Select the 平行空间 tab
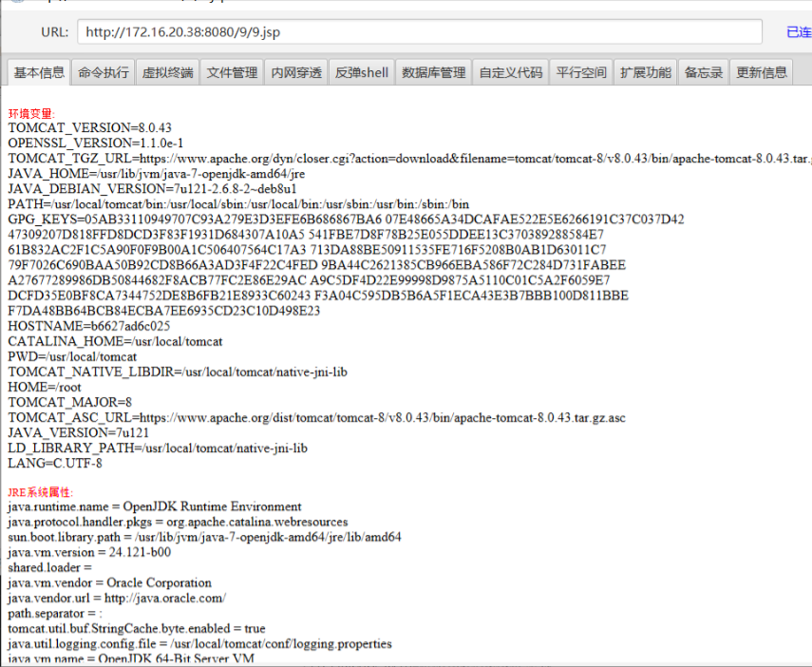This screenshot has width=812, height=667. pos(581,72)
